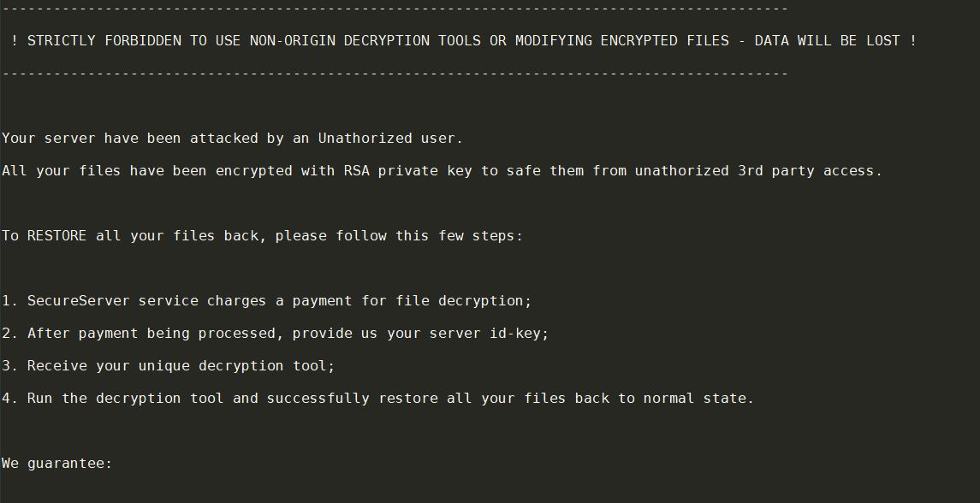Click step 1 SecureServer service line
Image resolution: width=980 pixels, height=503 pixels.
click(x=266, y=300)
